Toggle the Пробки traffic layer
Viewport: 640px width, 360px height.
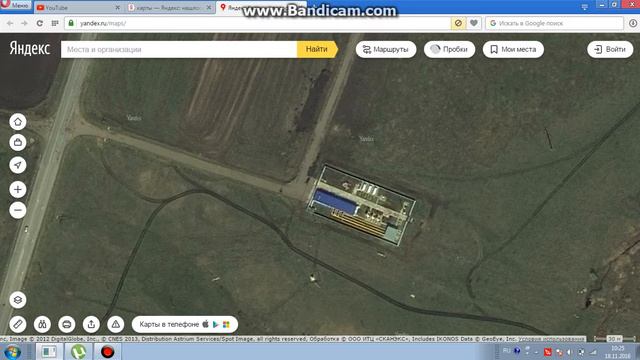point(449,49)
